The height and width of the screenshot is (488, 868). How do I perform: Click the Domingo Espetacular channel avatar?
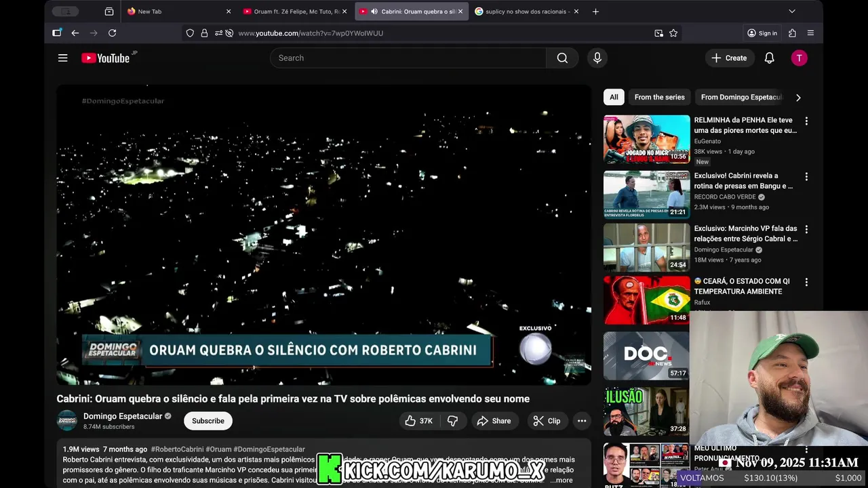coord(66,421)
